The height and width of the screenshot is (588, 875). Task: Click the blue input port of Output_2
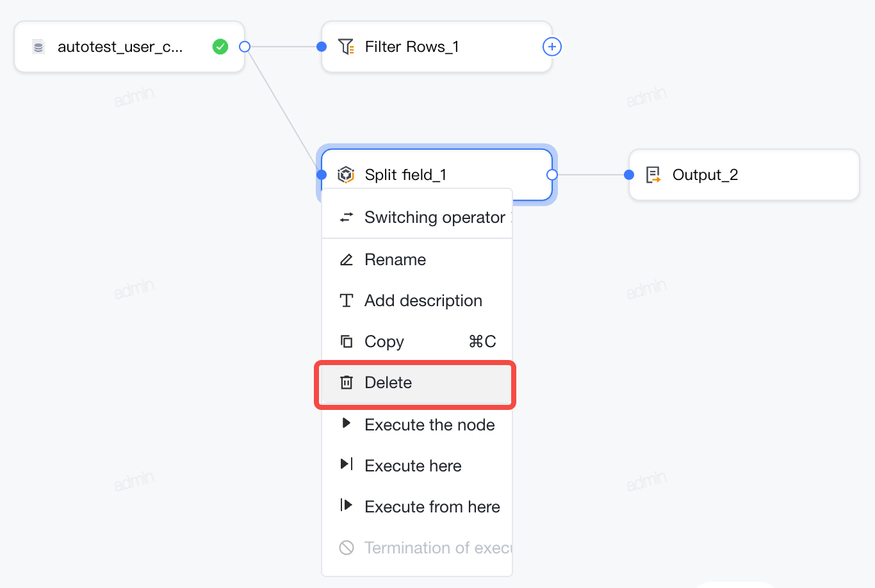click(629, 175)
